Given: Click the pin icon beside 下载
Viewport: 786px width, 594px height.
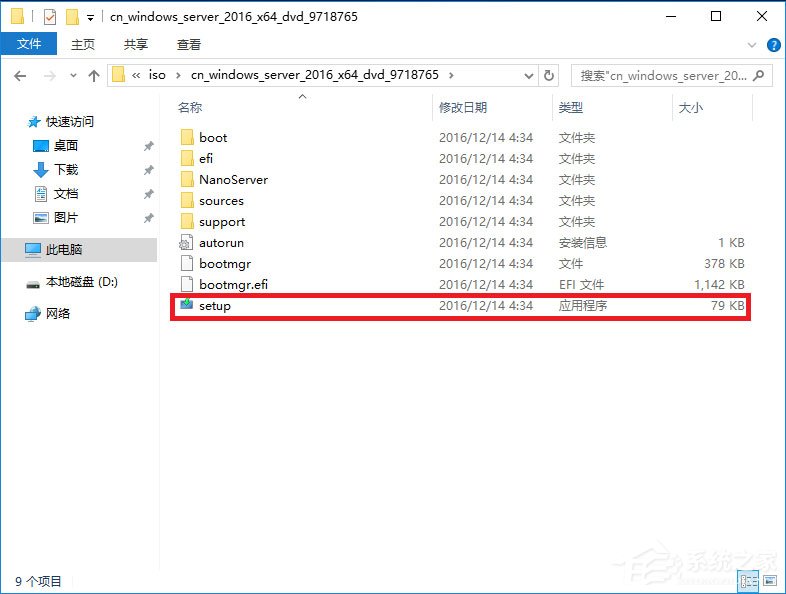Looking at the screenshot, I should click(148, 170).
